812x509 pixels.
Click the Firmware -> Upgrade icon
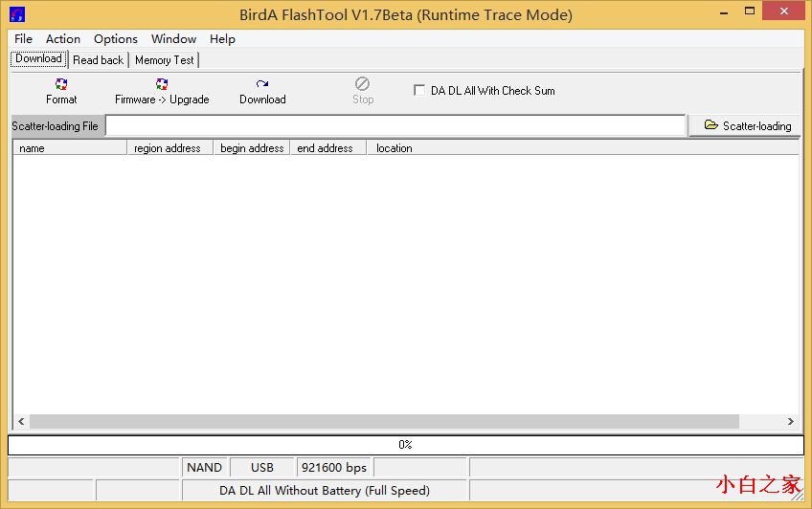point(162,84)
